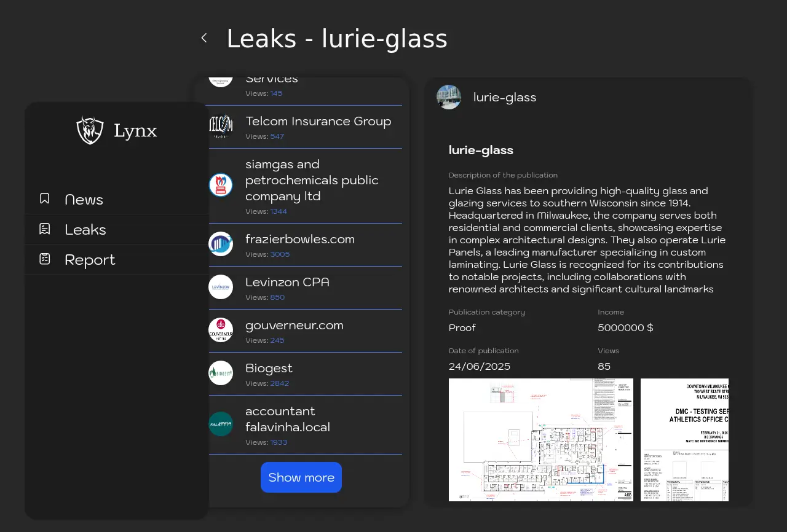Screen dimensions: 787x532
Task: Click the Biogest logo icon
Action: pyautogui.click(x=221, y=373)
